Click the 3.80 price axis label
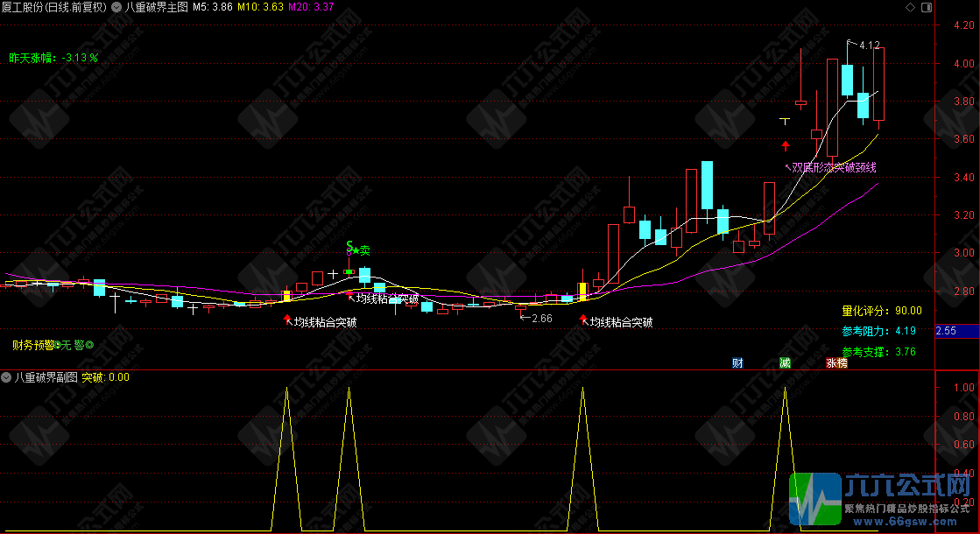 [963, 102]
